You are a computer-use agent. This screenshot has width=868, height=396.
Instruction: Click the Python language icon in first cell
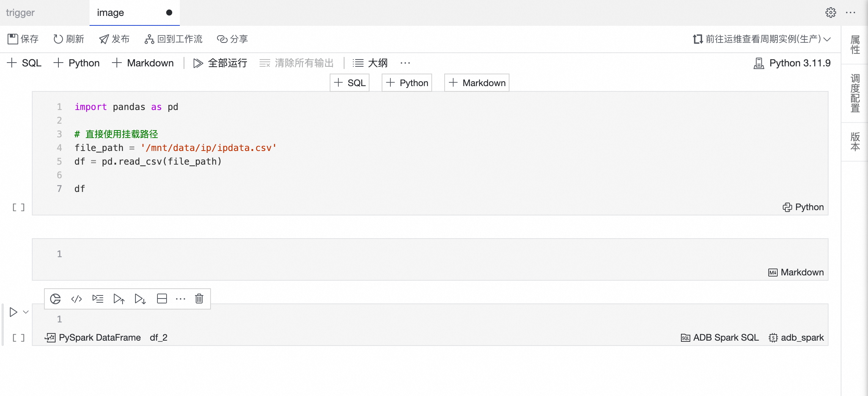coord(788,207)
